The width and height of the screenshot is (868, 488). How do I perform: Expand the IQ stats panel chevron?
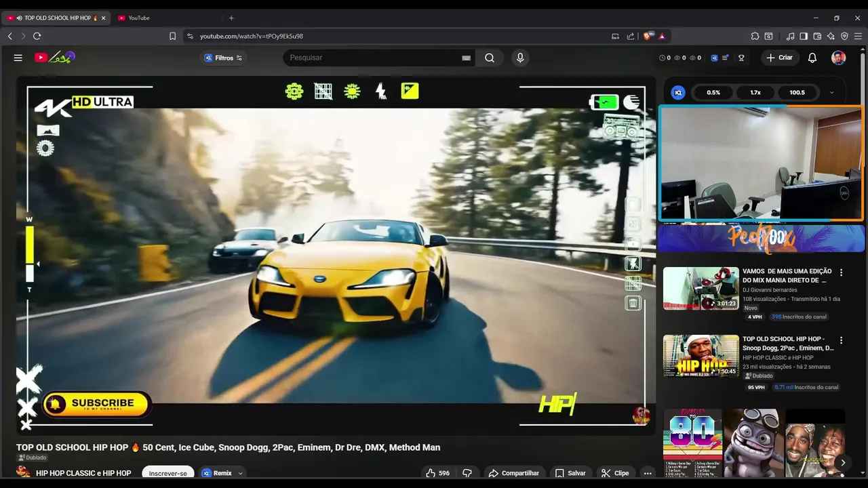click(x=831, y=92)
